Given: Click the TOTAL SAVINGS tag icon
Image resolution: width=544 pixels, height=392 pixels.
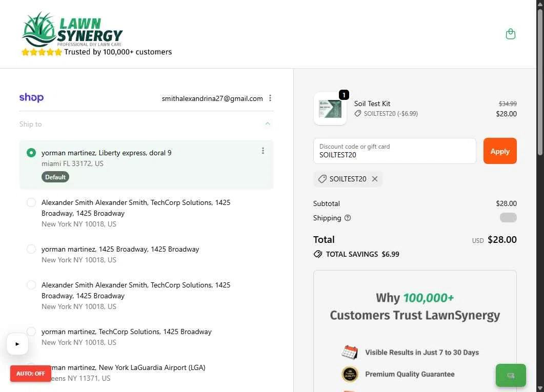Looking at the screenshot, I should (x=318, y=254).
